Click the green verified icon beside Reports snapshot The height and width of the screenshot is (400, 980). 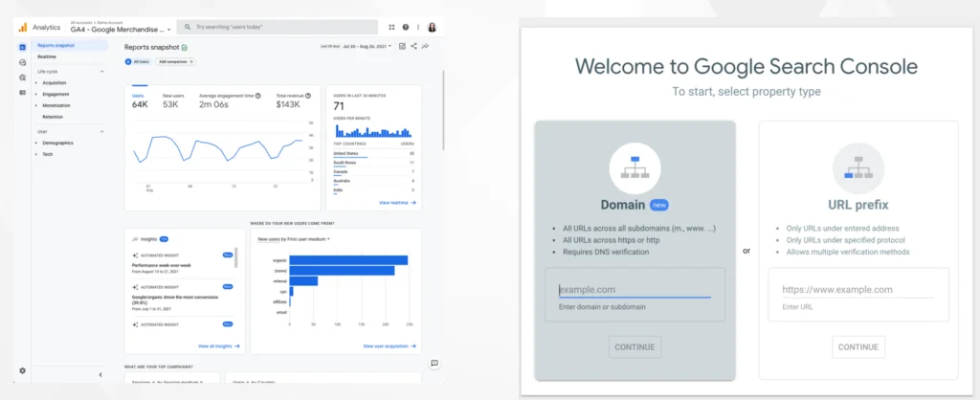click(185, 48)
